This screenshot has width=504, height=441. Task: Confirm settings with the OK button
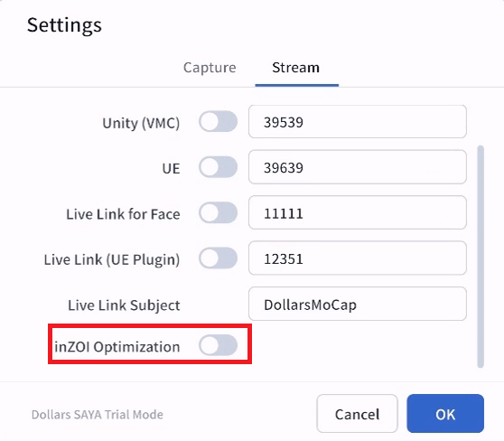(445, 414)
